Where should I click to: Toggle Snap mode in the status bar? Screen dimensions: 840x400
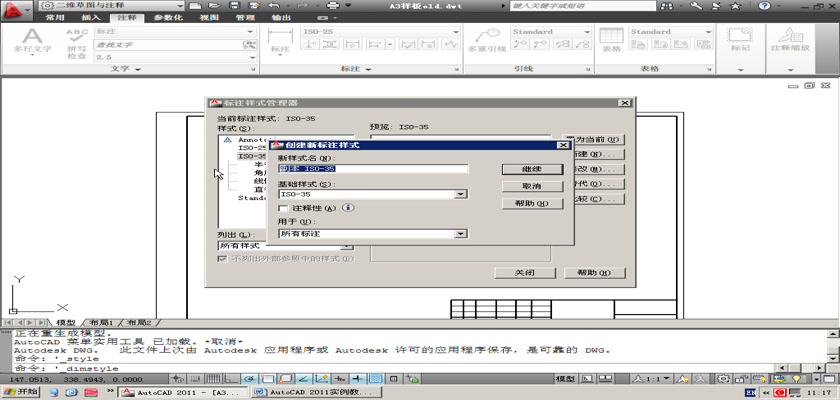[x=195, y=379]
